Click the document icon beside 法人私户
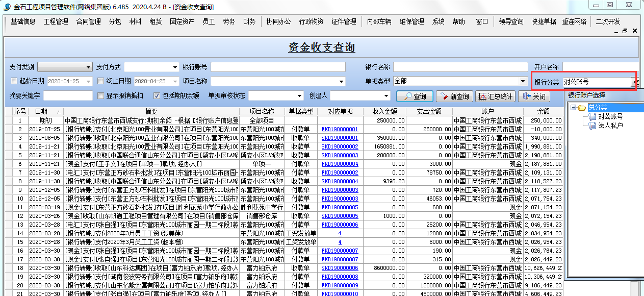 pyautogui.click(x=593, y=126)
